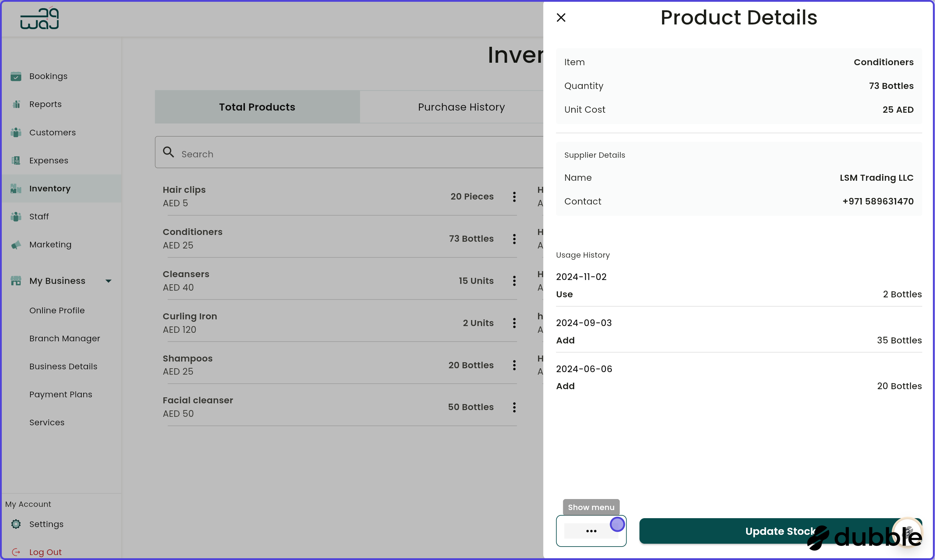Viewport: 935px width, 560px height.
Task: Open the kebab menu for Conditioners
Action: coord(514,239)
